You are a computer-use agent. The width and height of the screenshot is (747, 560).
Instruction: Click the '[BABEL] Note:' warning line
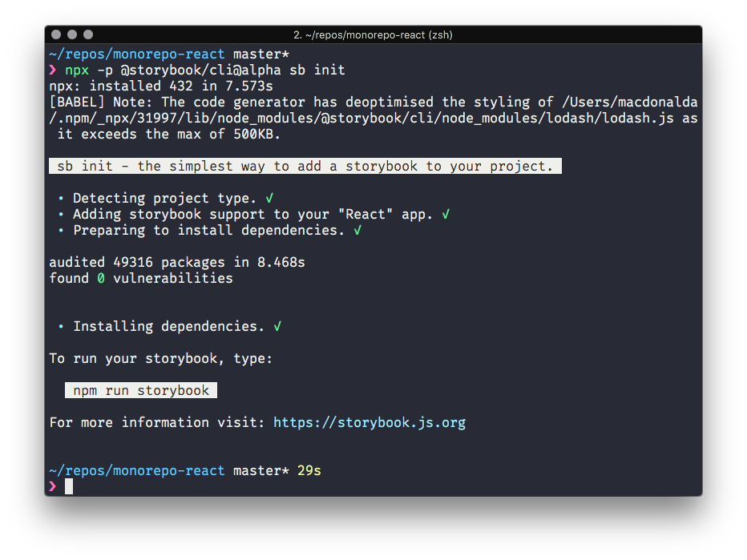pos(373,102)
